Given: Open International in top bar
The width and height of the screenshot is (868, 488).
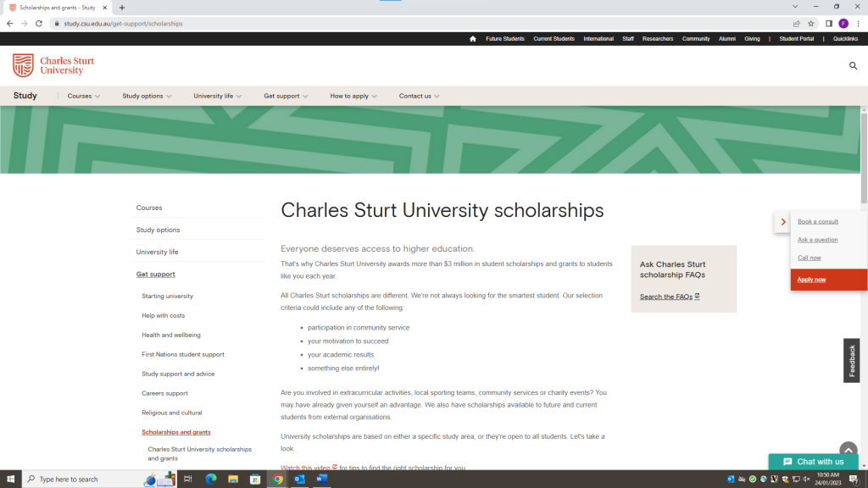Looking at the screenshot, I should point(598,39).
